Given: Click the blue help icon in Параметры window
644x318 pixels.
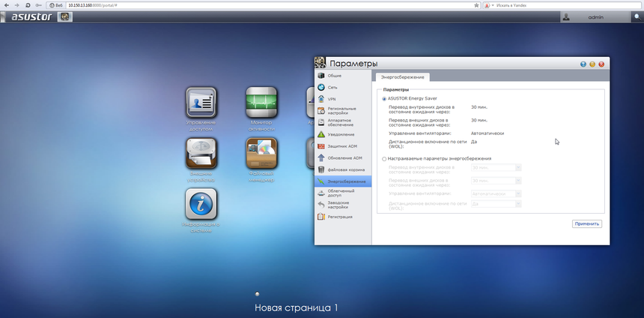Looking at the screenshot, I should click(583, 64).
